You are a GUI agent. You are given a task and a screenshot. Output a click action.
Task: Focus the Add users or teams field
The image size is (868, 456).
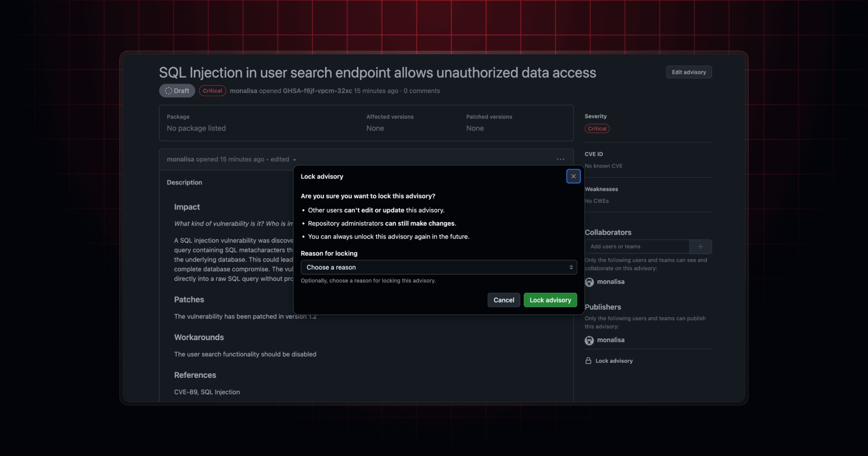click(x=637, y=246)
